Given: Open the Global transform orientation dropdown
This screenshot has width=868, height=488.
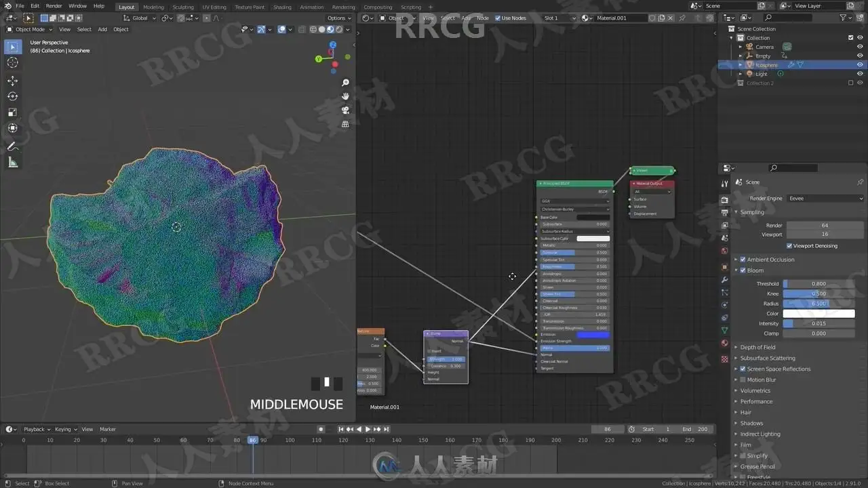Looking at the screenshot, I should pyautogui.click(x=140, y=18).
